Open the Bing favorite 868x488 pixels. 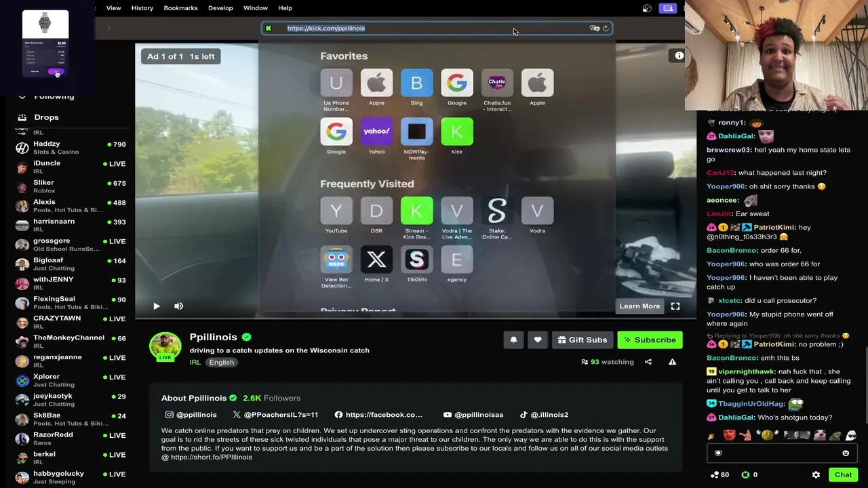tap(416, 87)
